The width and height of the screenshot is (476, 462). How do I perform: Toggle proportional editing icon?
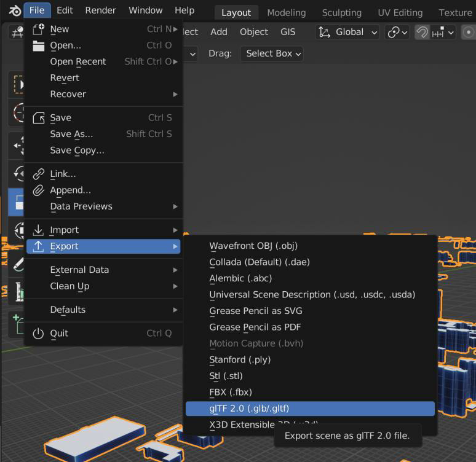pos(468,32)
